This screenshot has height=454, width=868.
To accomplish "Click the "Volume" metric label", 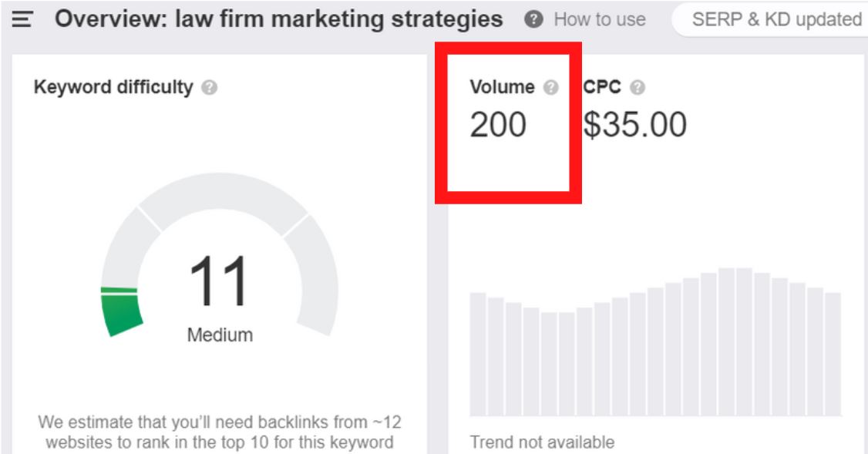I will (502, 88).
